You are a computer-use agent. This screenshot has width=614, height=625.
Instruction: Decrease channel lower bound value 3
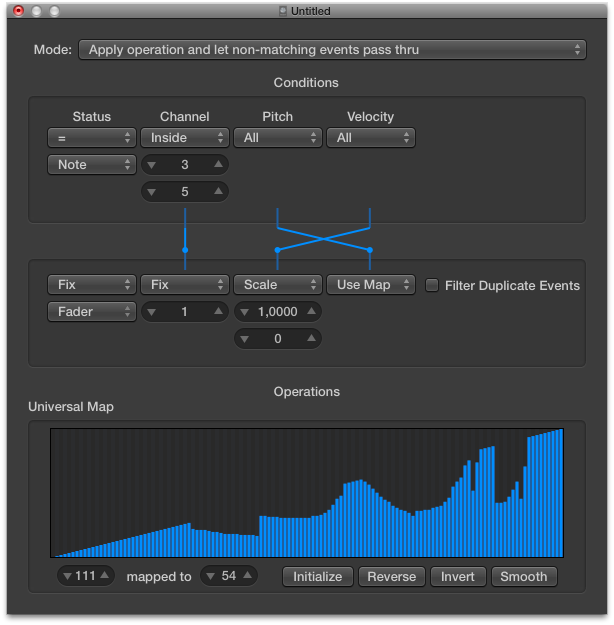tap(152, 165)
